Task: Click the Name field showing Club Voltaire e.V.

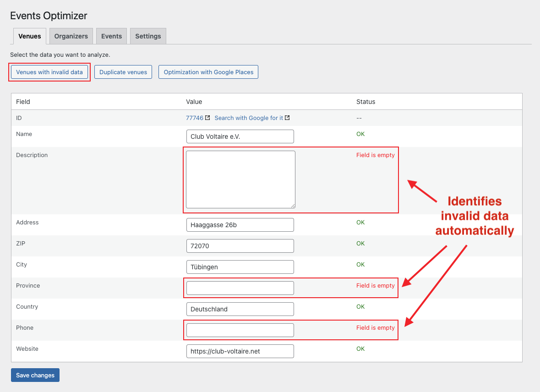Action: 240,136
